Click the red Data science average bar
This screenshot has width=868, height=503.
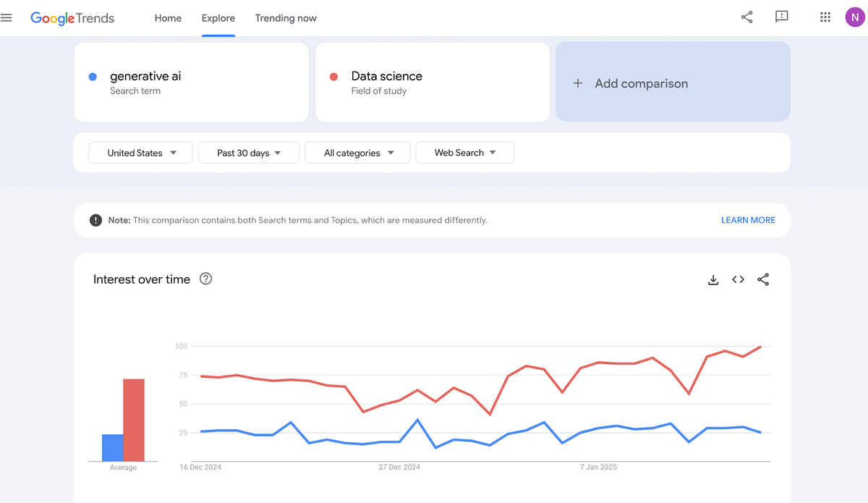point(134,420)
